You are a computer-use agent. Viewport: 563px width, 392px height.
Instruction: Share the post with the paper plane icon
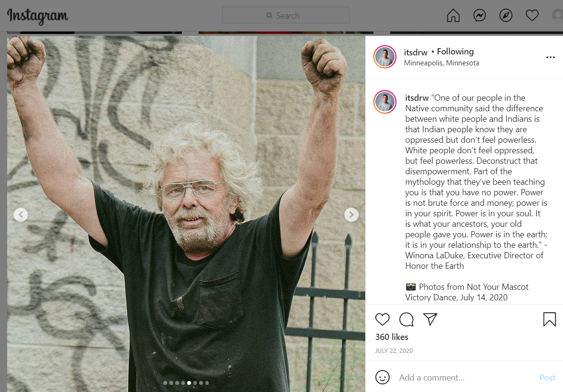pyautogui.click(x=430, y=319)
